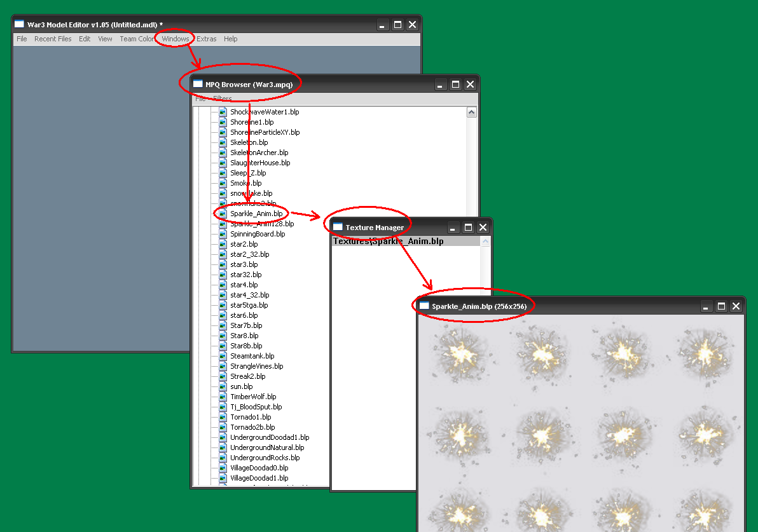This screenshot has height=532, width=758.
Task: Select UndergroundDoodad1.blp in the file tree
Action: 269,437
